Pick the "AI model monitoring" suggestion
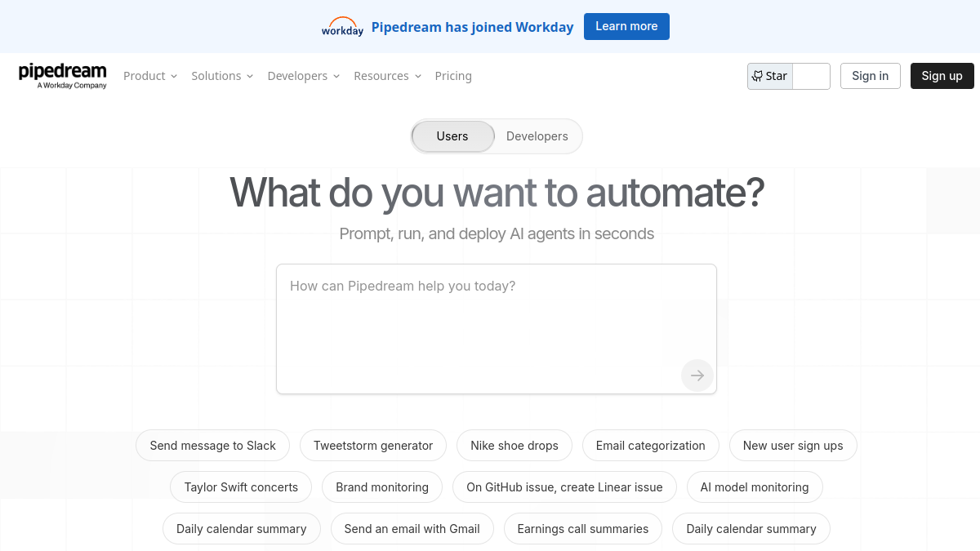980x551 pixels. (755, 487)
